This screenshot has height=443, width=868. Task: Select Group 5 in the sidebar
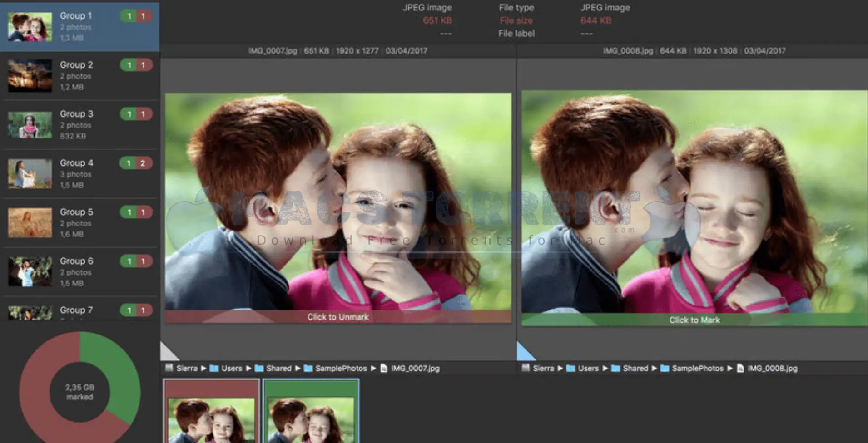coord(79,223)
